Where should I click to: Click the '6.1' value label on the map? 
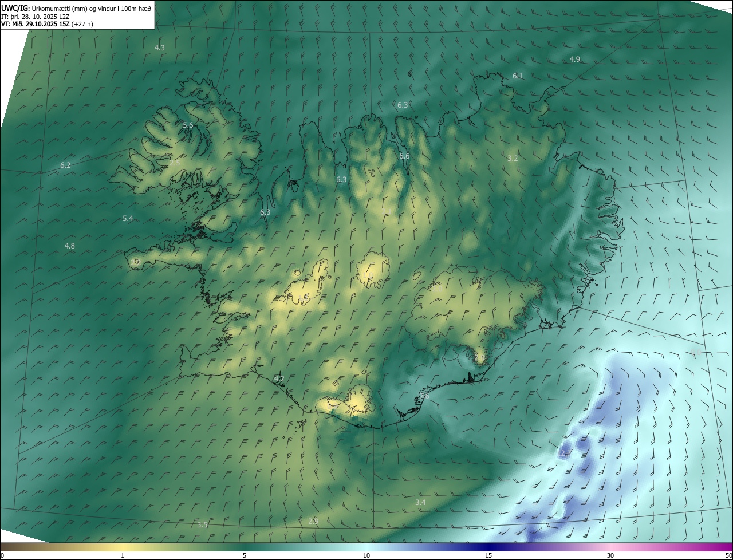517,76
